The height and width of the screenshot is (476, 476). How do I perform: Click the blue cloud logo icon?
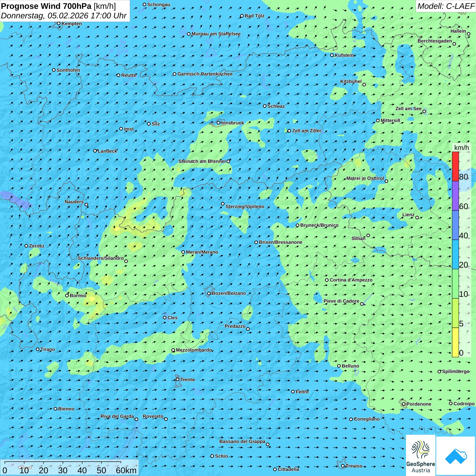456,456
